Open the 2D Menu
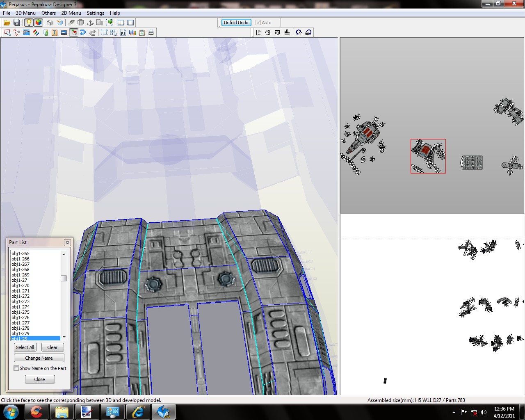Viewport: 525px width, 420px height. 71,13
